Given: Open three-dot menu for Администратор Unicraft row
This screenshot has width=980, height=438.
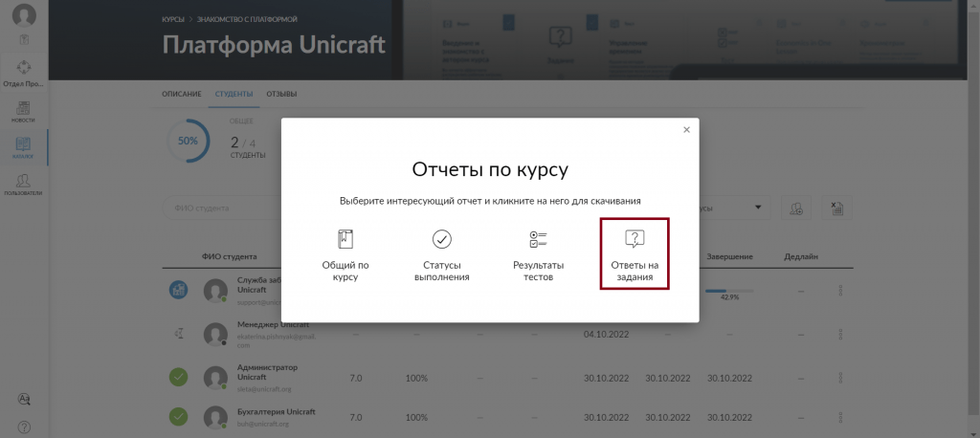Looking at the screenshot, I should [x=840, y=378].
